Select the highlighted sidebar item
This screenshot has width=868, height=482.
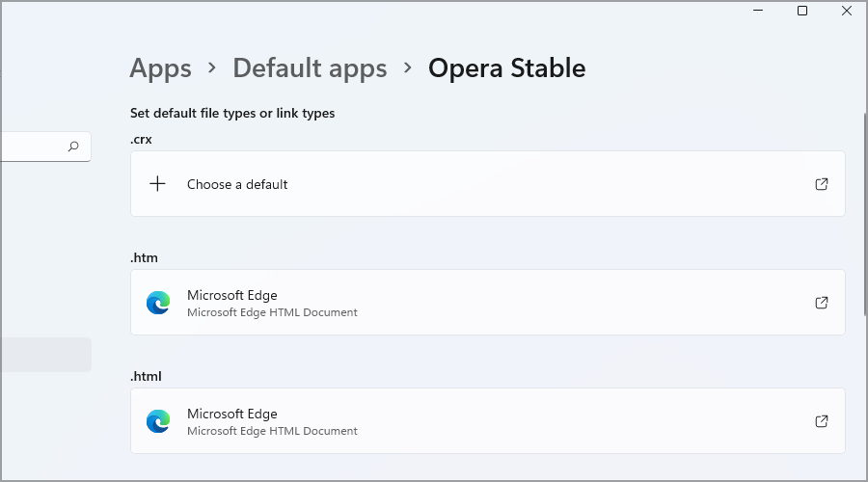(46, 355)
